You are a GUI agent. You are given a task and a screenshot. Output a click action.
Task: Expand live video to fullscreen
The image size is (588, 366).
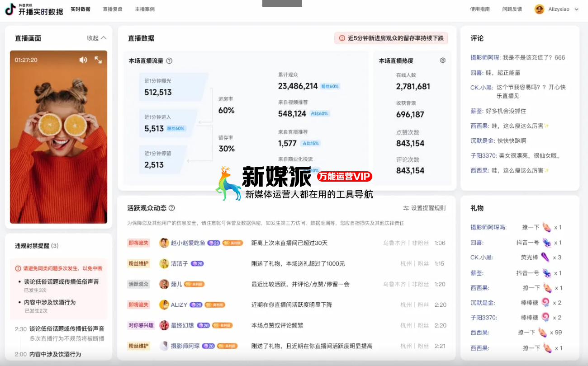click(x=98, y=60)
